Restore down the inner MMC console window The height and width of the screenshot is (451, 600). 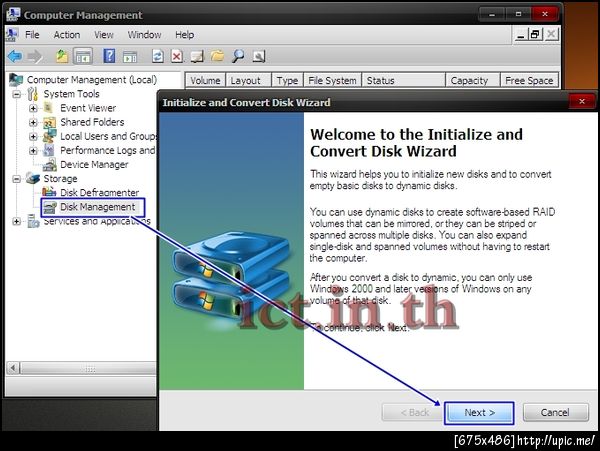coord(535,35)
